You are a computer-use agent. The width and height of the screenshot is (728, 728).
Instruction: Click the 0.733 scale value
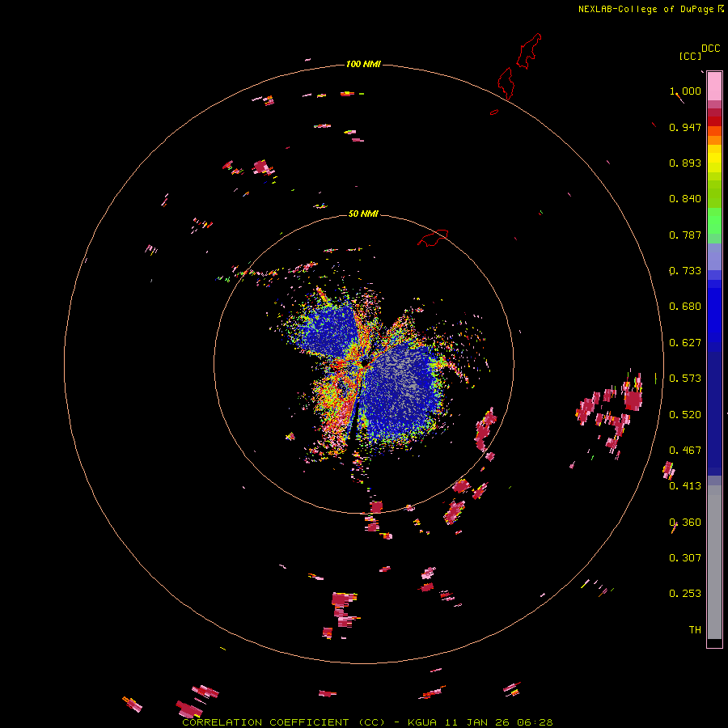[685, 271]
